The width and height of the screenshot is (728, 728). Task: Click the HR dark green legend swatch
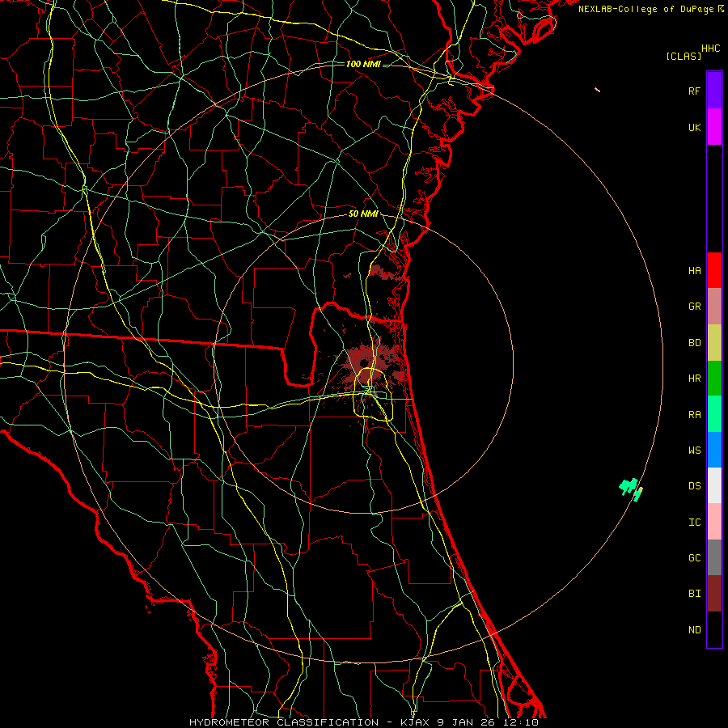[x=714, y=379]
